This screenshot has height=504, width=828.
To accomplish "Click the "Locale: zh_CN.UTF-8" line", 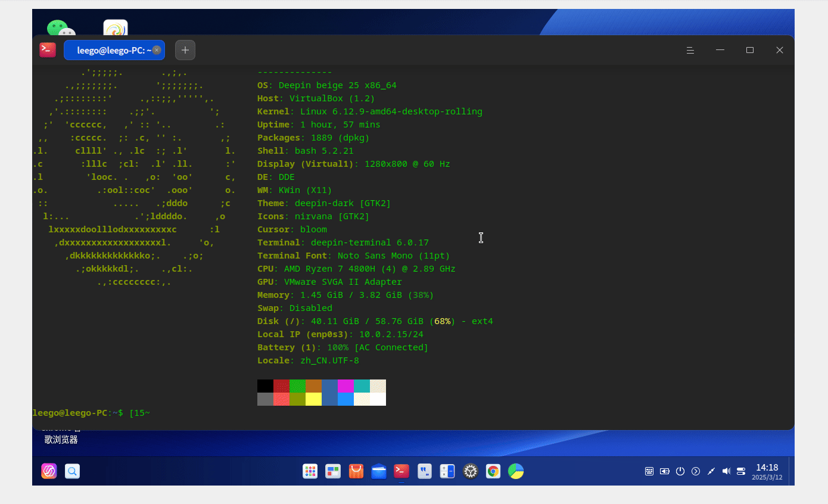I will click(308, 360).
